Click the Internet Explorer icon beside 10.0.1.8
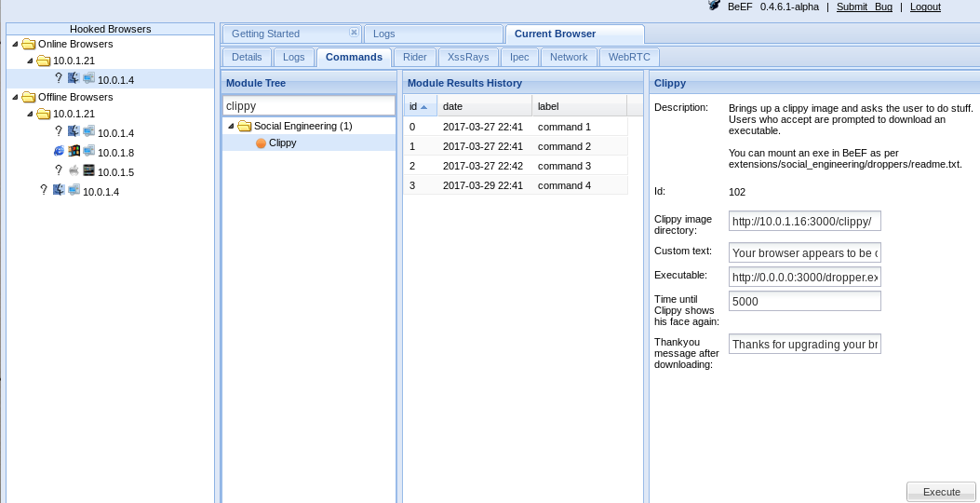Screen dimensions: 980x503 click(60, 151)
